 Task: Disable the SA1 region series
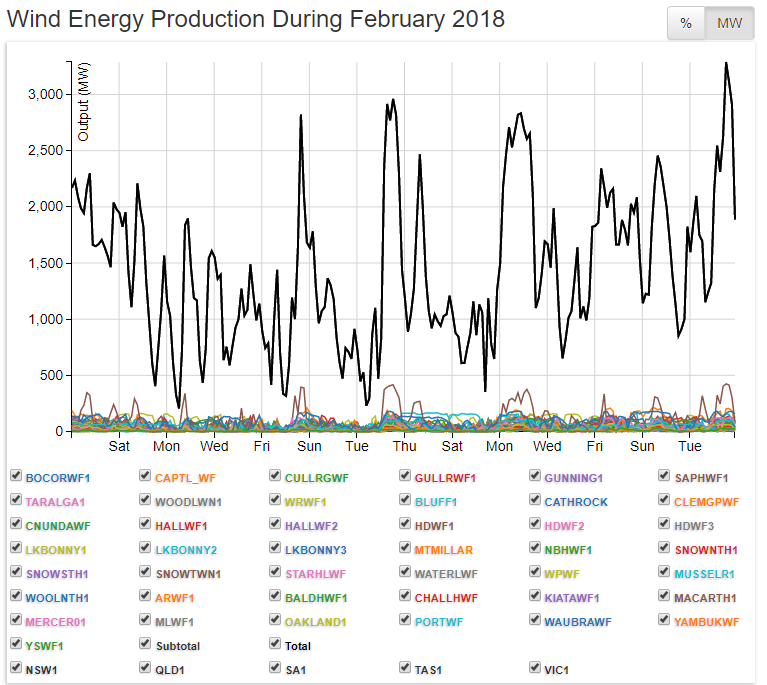(x=275, y=669)
